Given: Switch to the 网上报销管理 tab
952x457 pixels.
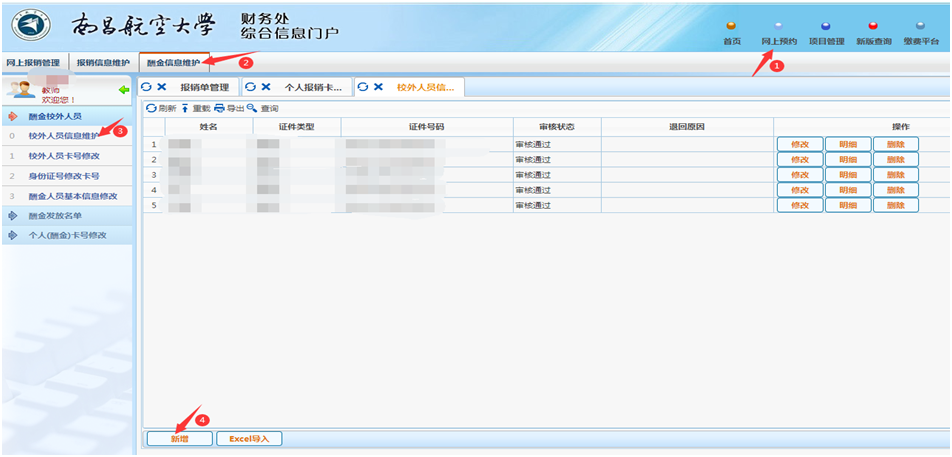Looking at the screenshot, I should [33, 62].
